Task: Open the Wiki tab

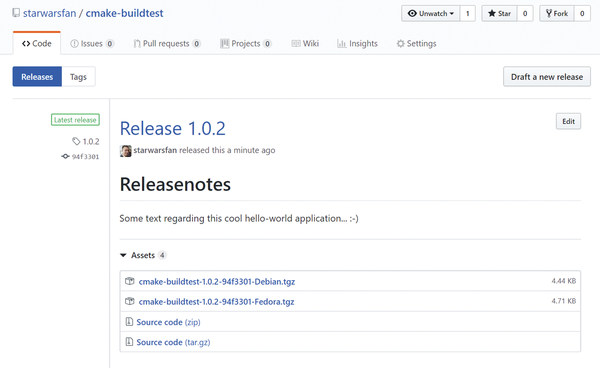Action: [x=305, y=44]
